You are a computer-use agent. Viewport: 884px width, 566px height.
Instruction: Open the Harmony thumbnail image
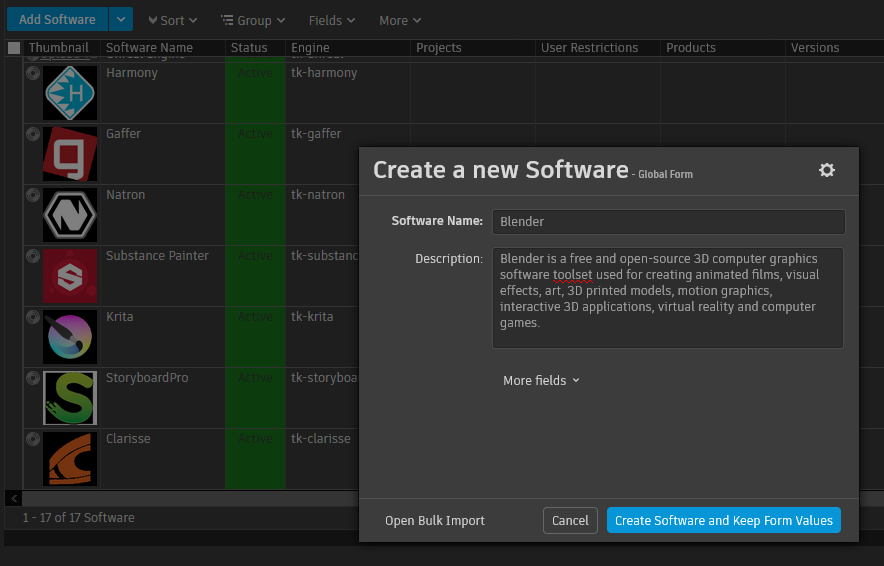tap(70, 93)
